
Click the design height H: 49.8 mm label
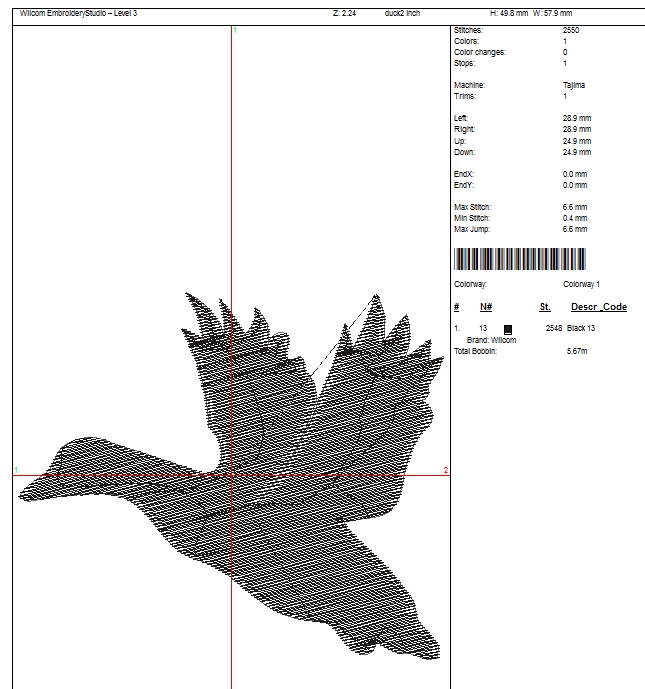coord(508,13)
